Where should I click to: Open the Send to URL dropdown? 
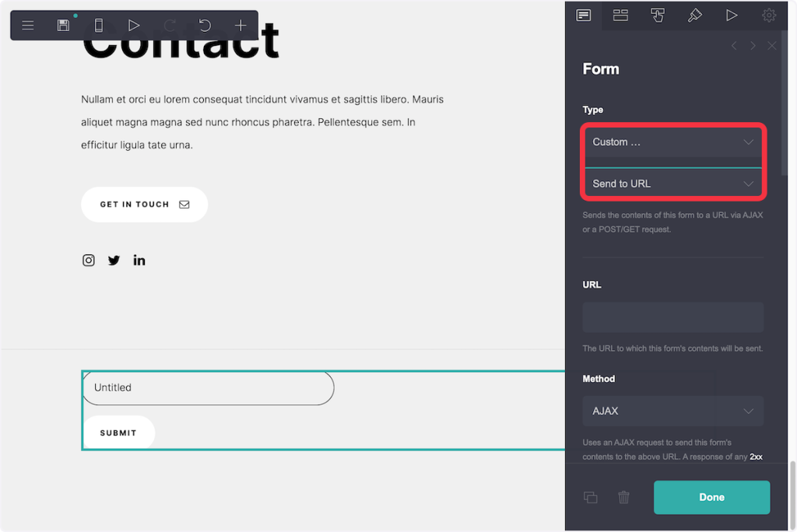click(673, 184)
